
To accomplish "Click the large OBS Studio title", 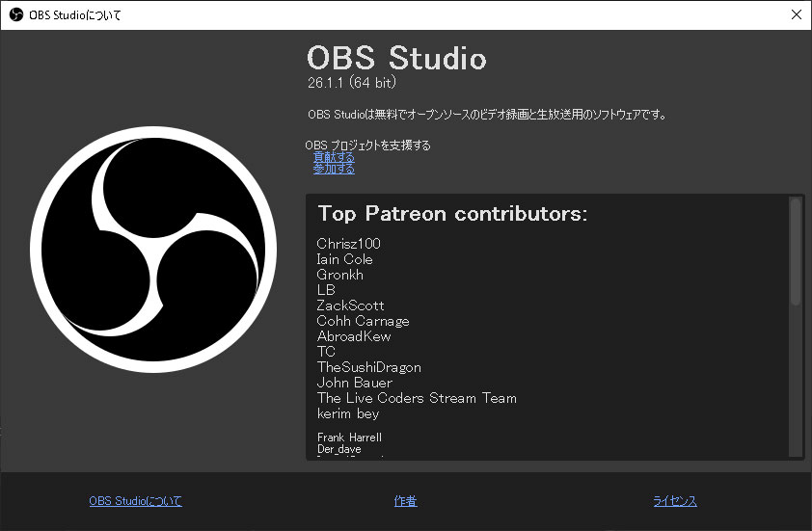I will click(396, 57).
